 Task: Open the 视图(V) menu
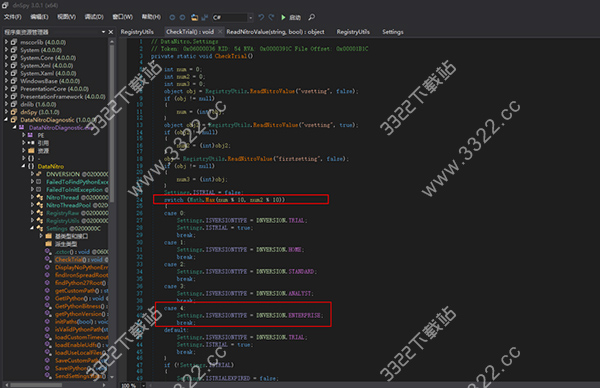[67, 17]
